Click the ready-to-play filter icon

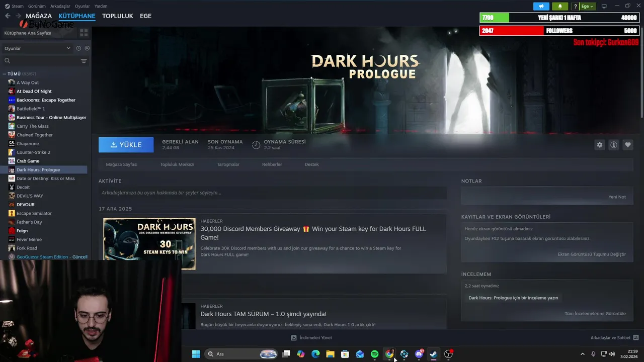pos(87,48)
